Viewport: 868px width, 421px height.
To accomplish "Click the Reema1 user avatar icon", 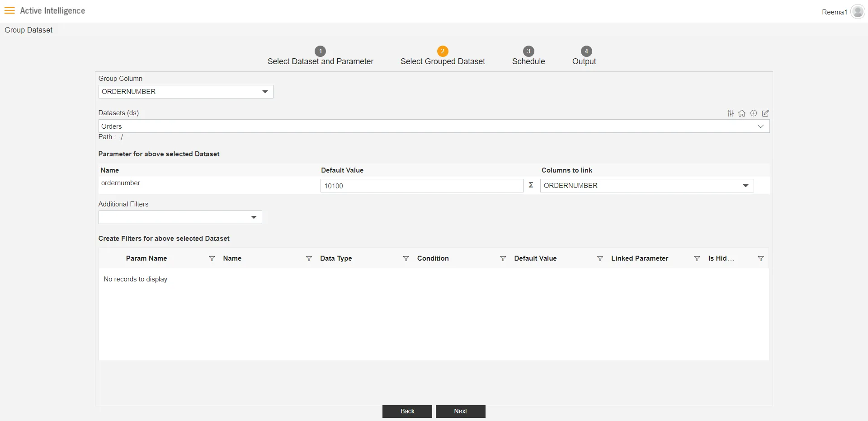I will [857, 12].
